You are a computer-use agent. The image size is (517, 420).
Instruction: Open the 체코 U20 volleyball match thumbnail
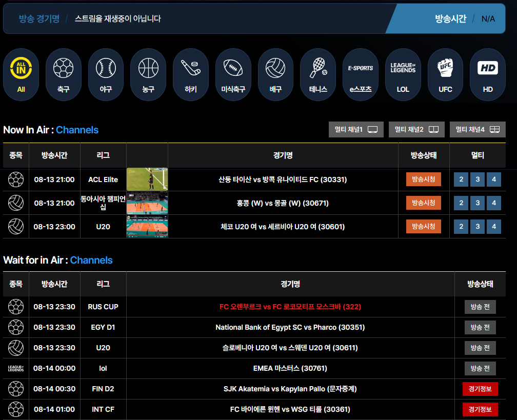tap(147, 227)
